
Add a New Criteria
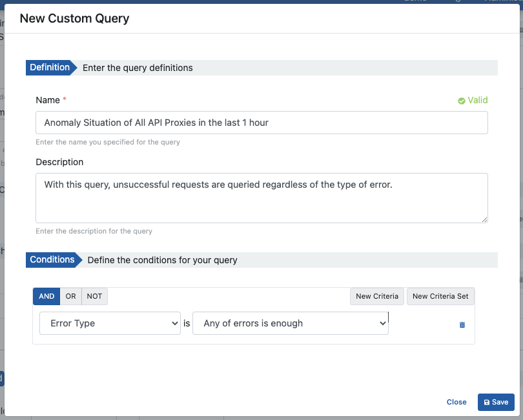[x=376, y=296]
